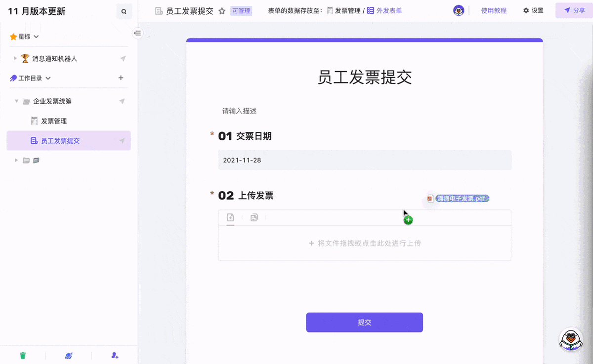Click the planet icon in the bottom bar

(69, 355)
